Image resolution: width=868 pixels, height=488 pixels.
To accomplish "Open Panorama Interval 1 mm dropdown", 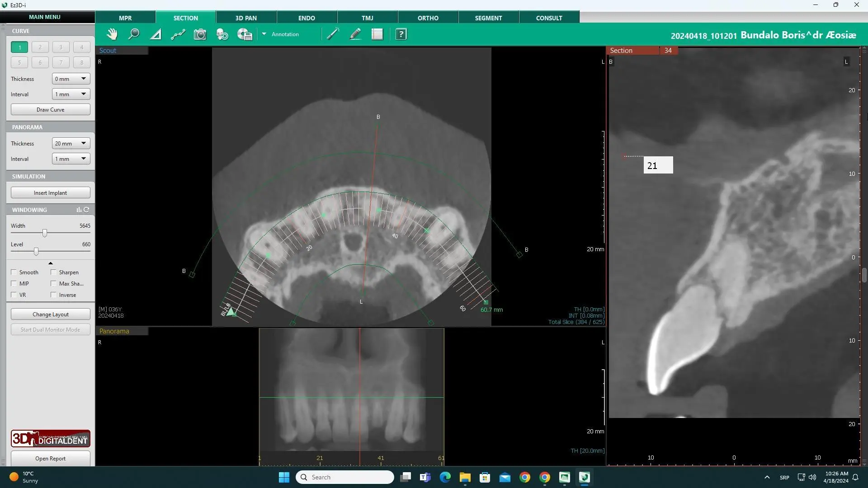I will pyautogui.click(x=71, y=159).
